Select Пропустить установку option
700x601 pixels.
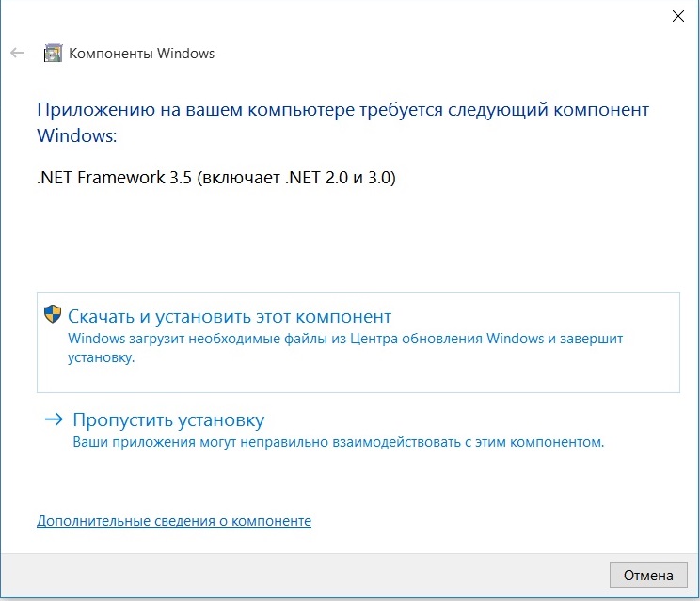[168, 419]
